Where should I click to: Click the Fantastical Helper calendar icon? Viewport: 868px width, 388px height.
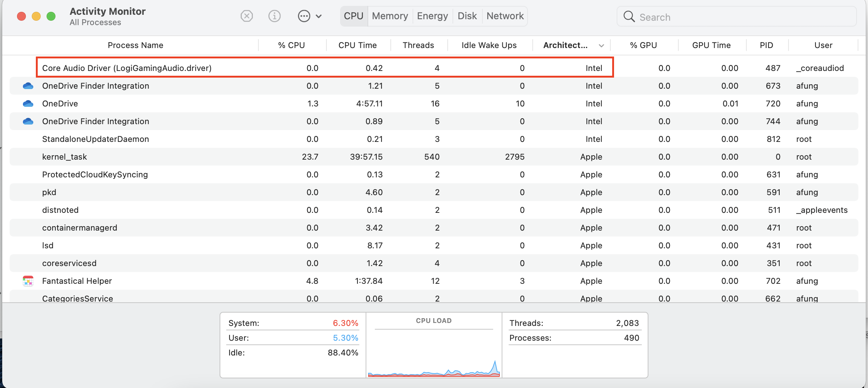coord(28,281)
